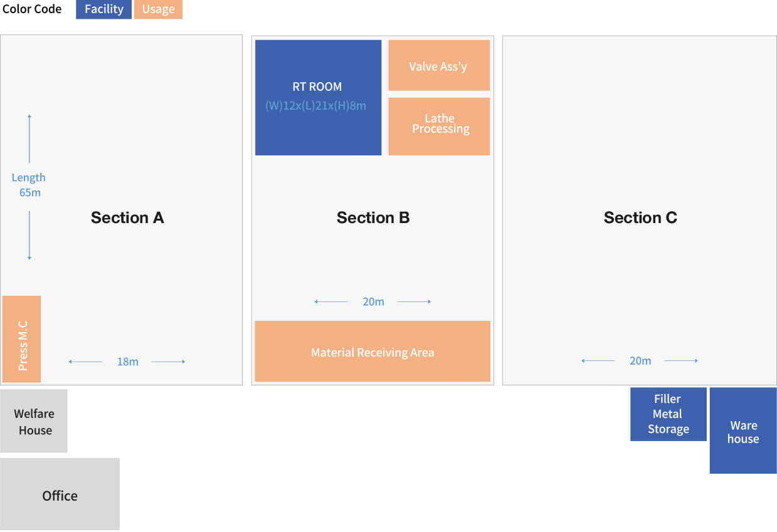This screenshot has width=777, height=532.
Task: Click the 20m width label in Section C
Action: [640, 360]
